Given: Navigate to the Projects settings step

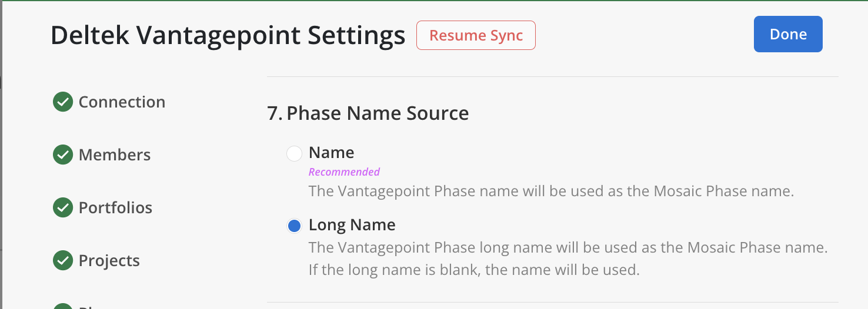Looking at the screenshot, I should [109, 261].
